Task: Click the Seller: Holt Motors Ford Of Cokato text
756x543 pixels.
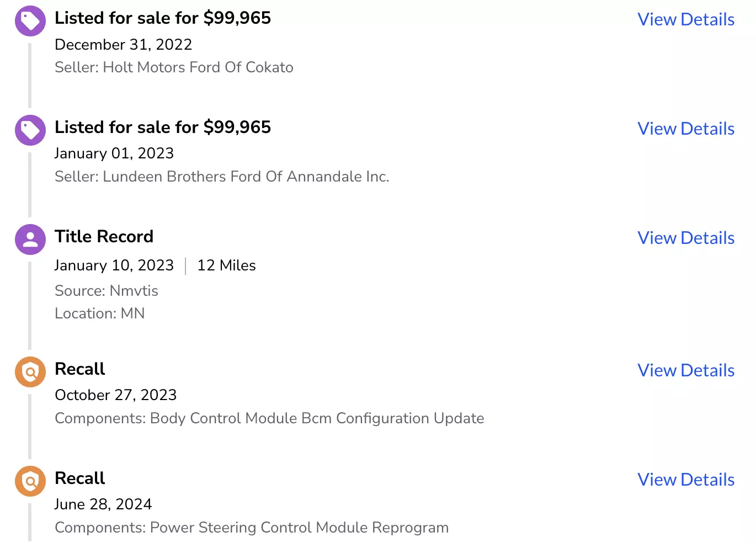Action: (174, 67)
